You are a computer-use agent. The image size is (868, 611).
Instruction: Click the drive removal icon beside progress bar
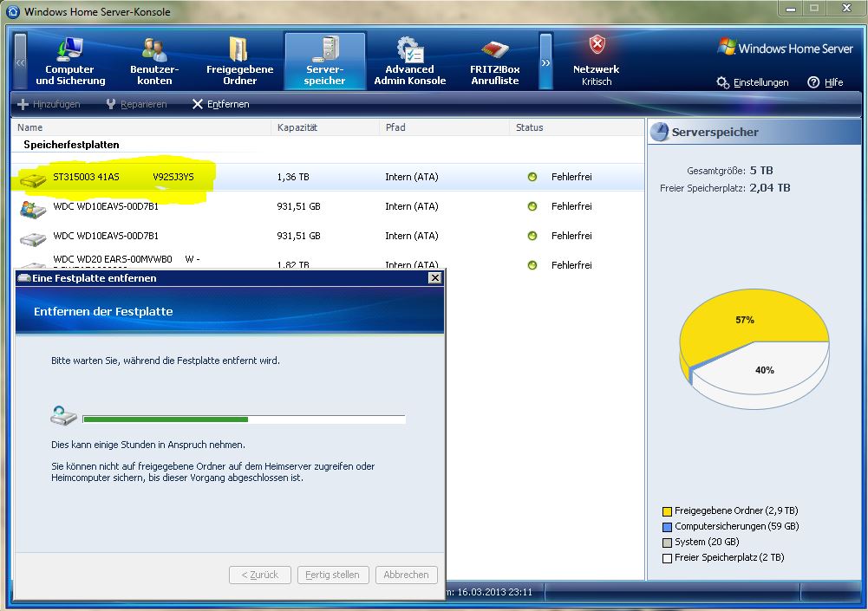(63, 416)
